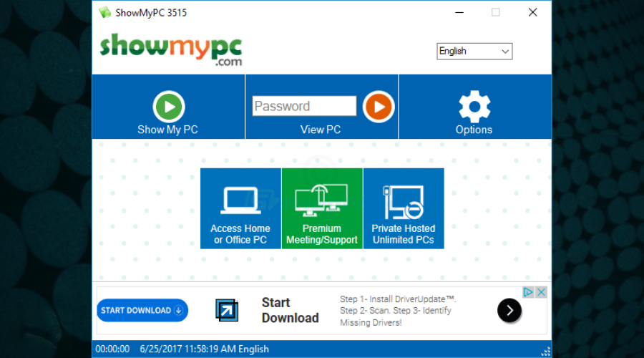Click the blue START DOWNLOAD ad button
This screenshot has height=358, width=644.
click(x=142, y=310)
